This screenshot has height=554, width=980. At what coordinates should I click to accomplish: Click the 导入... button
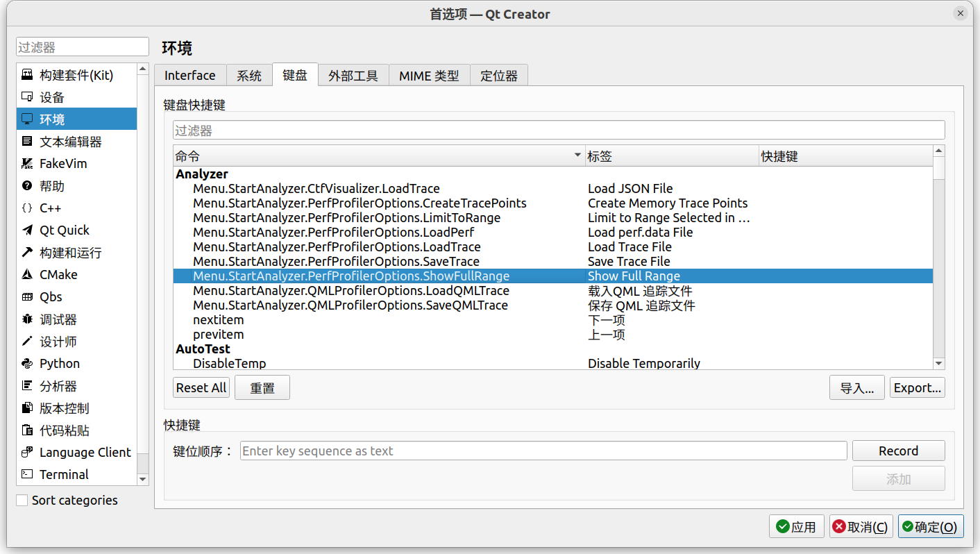857,387
